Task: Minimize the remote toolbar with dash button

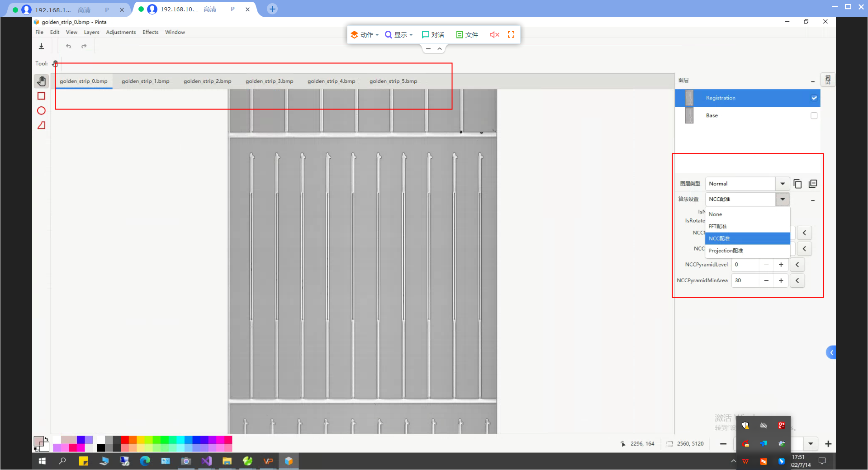Action: coord(428,48)
